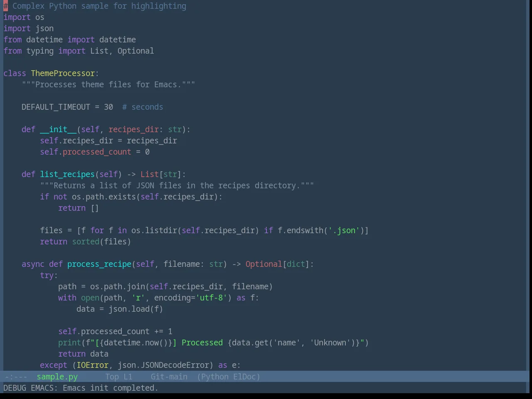Click IOError in the except clause
The height and width of the screenshot is (399, 532).
point(92,365)
